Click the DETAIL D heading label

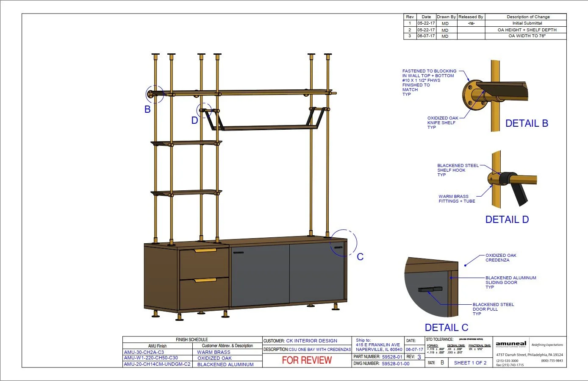(507, 220)
